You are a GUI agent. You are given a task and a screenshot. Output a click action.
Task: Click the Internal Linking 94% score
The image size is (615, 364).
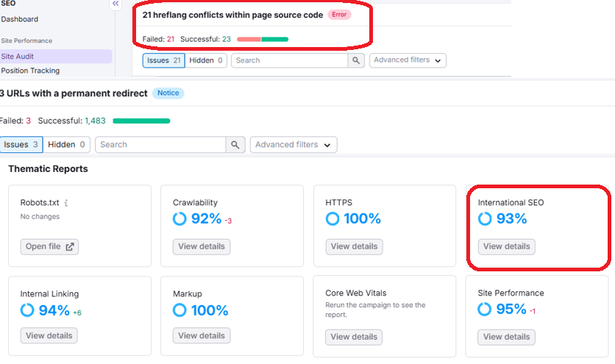(54, 310)
